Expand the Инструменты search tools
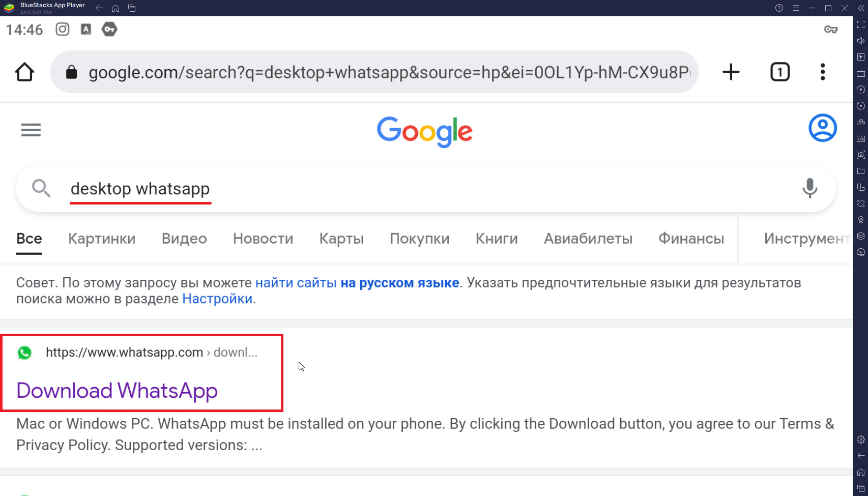This screenshot has height=496, width=868. (806, 239)
